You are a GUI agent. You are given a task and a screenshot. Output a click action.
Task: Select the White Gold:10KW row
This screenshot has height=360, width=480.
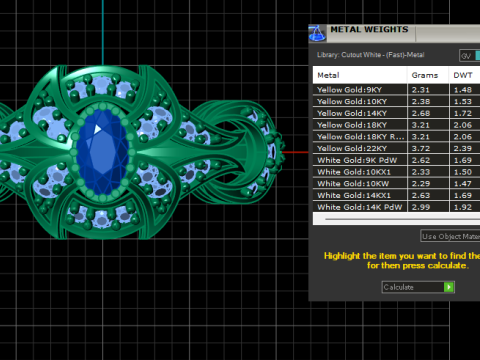396,183
